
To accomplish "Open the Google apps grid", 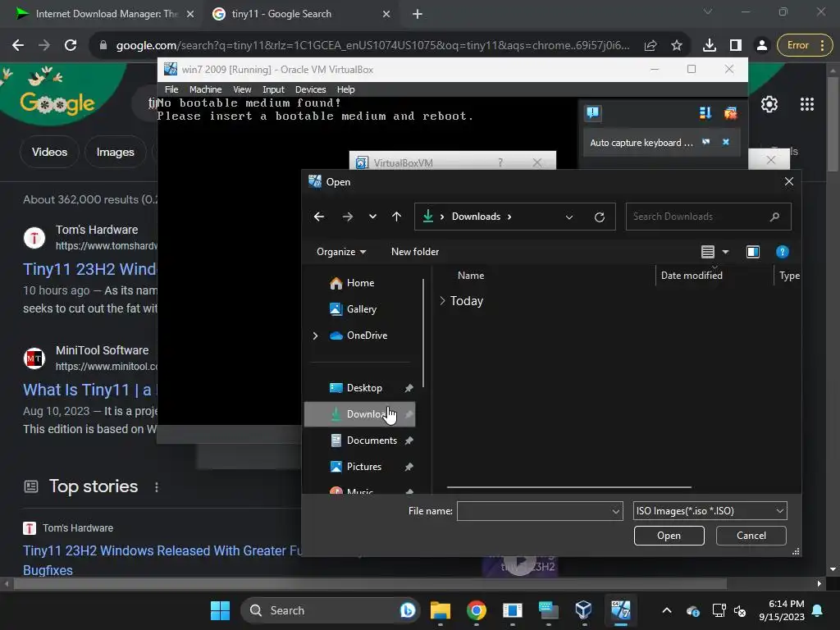I will click(807, 104).
